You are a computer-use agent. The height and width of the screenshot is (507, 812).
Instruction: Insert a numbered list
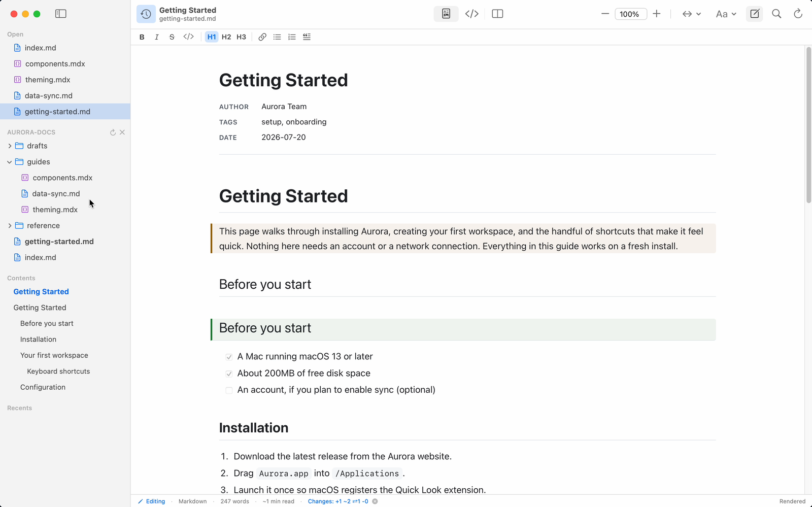pos(292,37)
